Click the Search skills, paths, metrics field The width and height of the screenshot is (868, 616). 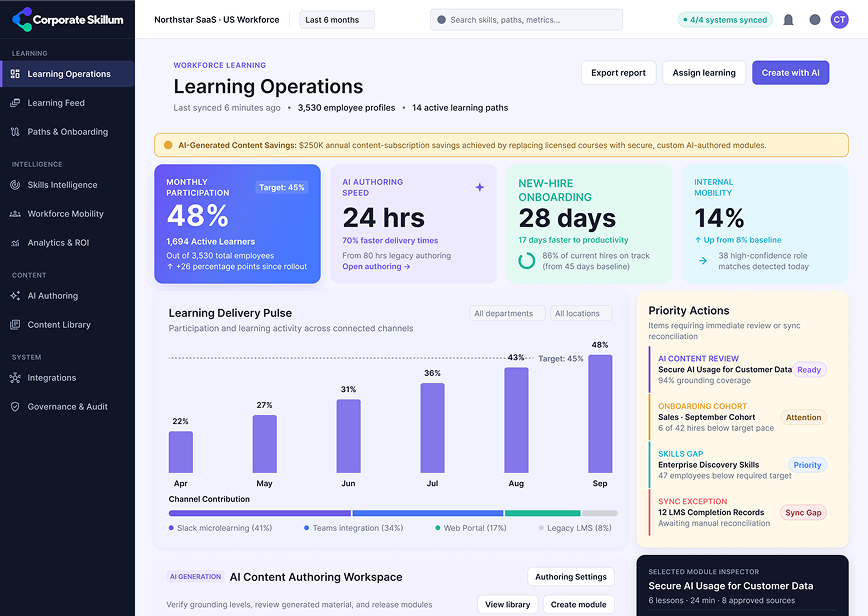click(526, 20)
